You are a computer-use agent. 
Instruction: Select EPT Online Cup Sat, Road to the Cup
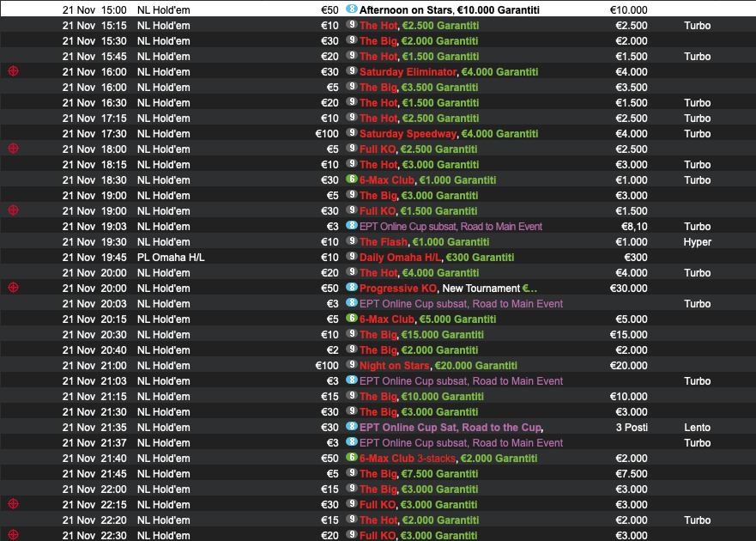point(451,427)
